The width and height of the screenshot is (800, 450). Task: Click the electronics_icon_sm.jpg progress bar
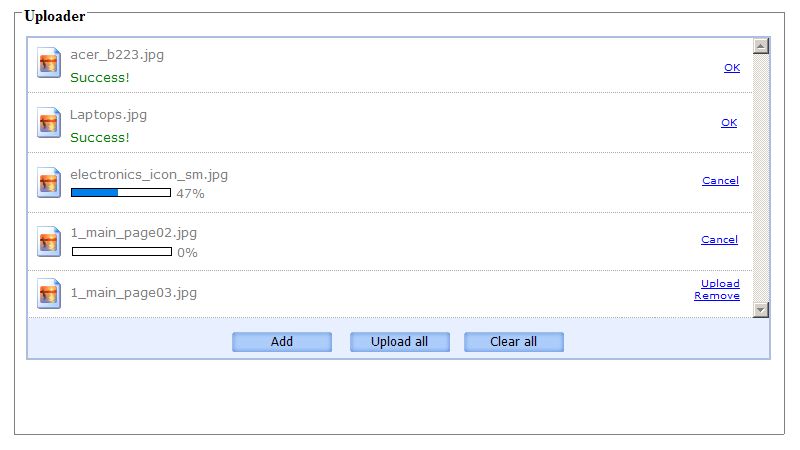(x=121, y=192)
